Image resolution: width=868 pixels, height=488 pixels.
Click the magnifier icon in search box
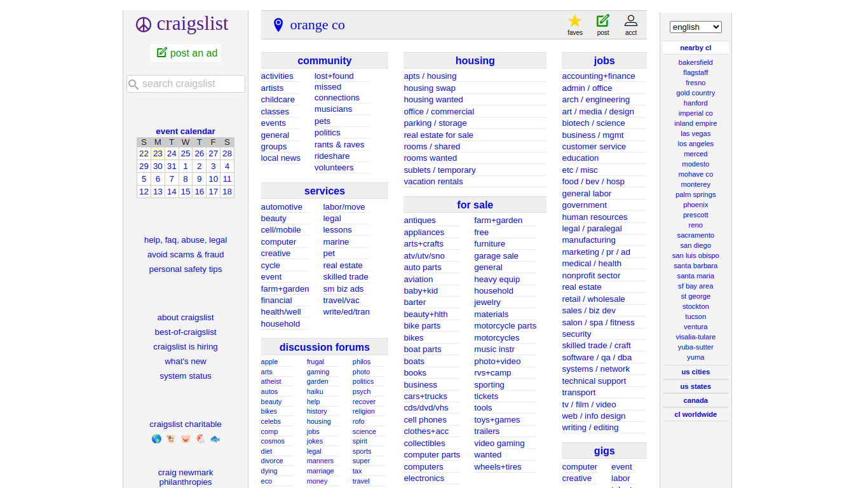click(133, 84)
